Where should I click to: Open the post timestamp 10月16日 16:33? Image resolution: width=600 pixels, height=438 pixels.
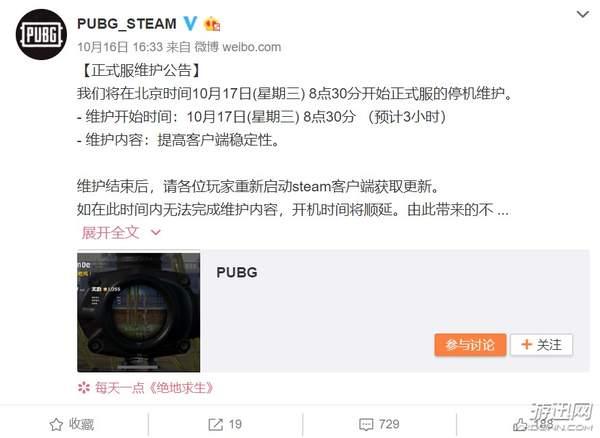coord(120,47)
